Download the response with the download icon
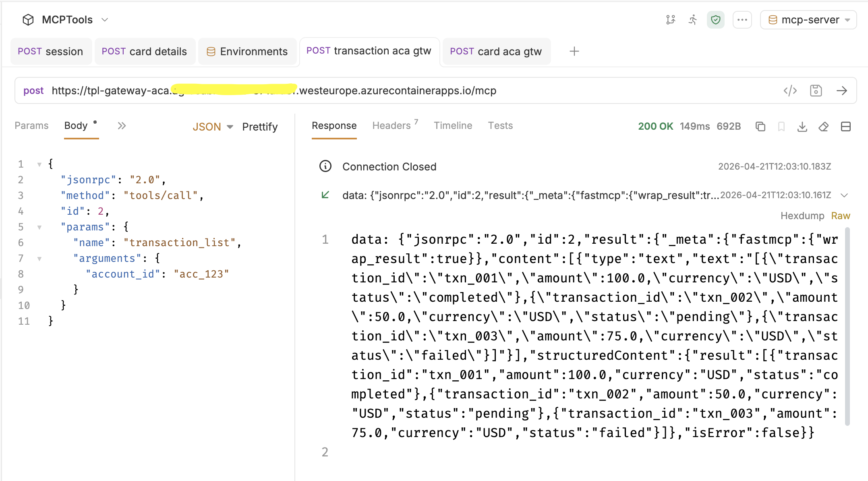Image resolution: width=868 pixels, height=481 pixels. tap(802, 126)
